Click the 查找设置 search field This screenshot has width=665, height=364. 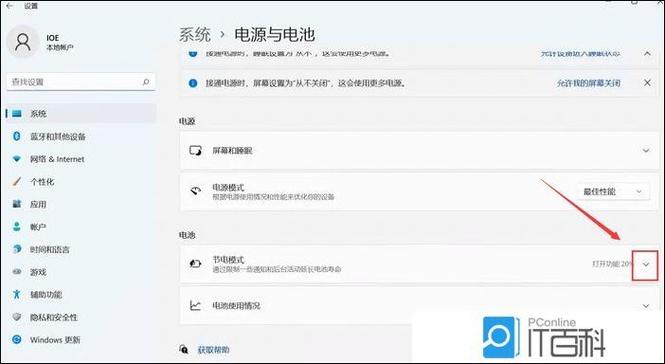pos(81,82)
